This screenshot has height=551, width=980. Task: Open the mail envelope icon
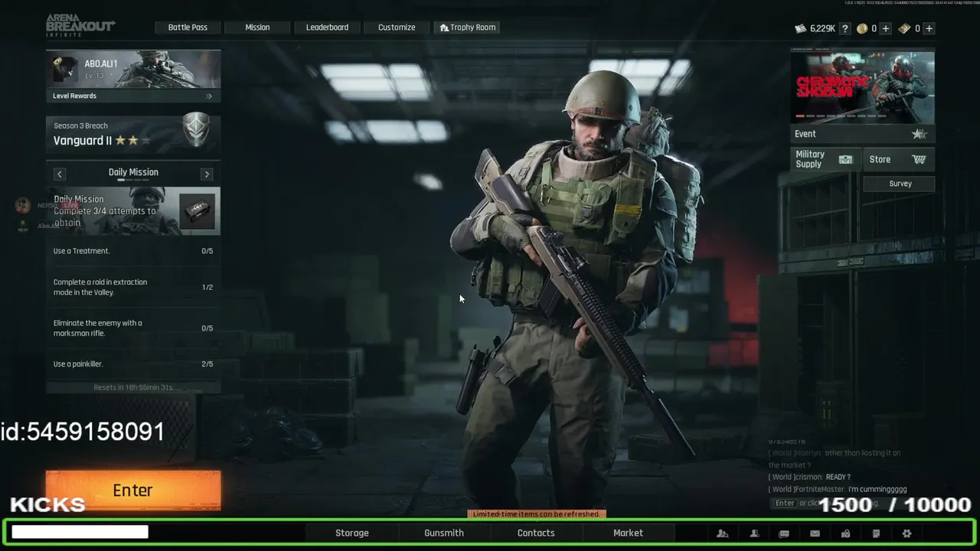[815, 533]
